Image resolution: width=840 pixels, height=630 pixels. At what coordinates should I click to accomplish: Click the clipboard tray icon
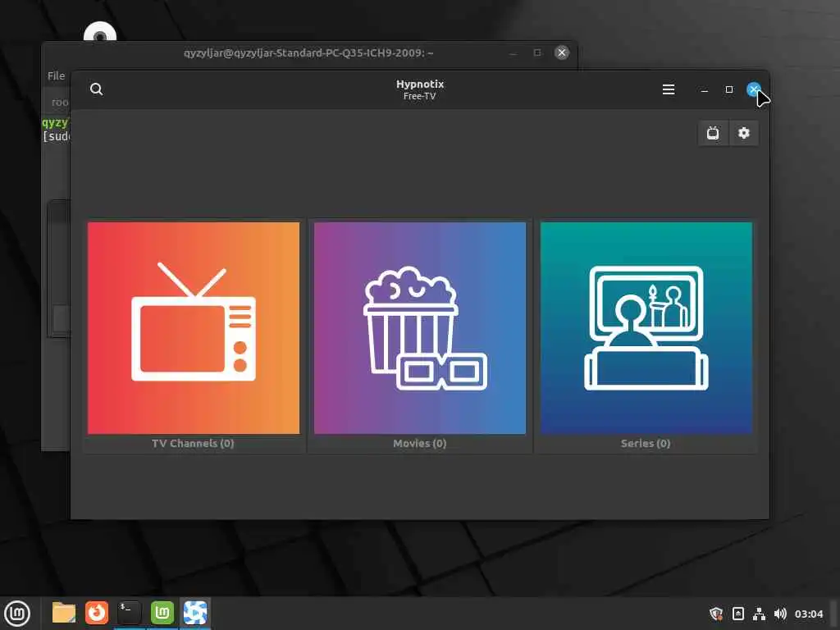(737, 614)
